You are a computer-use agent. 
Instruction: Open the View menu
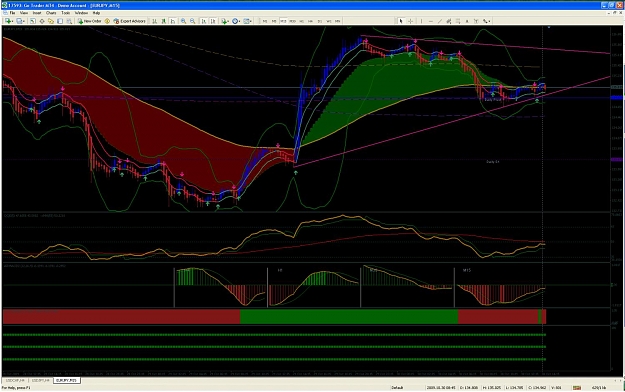[x=24, y=13]
